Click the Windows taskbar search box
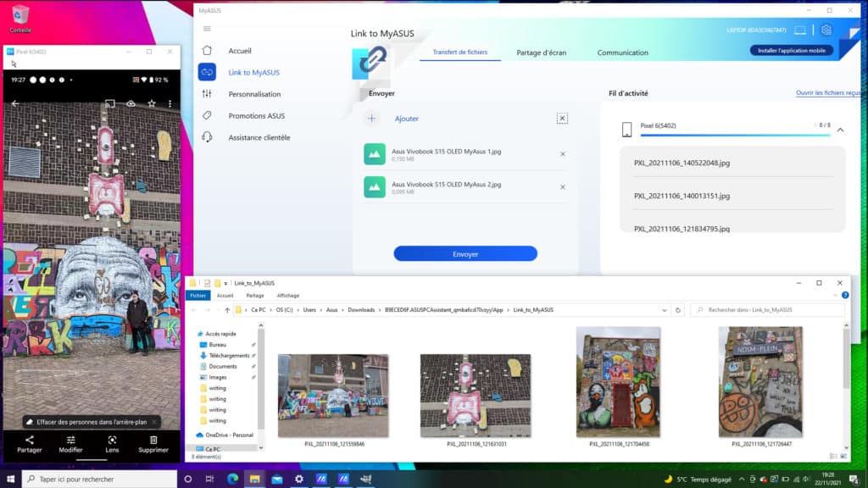Viewport: 868px width, 488px height. [100, 480]
